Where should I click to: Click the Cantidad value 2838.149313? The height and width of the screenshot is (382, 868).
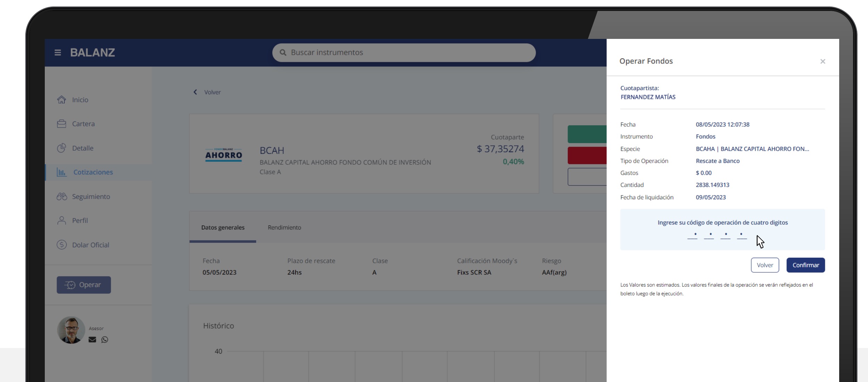tap(712, 185)
